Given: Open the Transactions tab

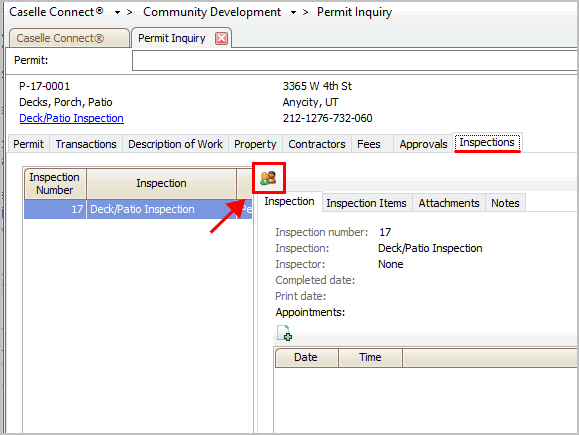Looking at the screenshot, I should click(x=86, y=144).
